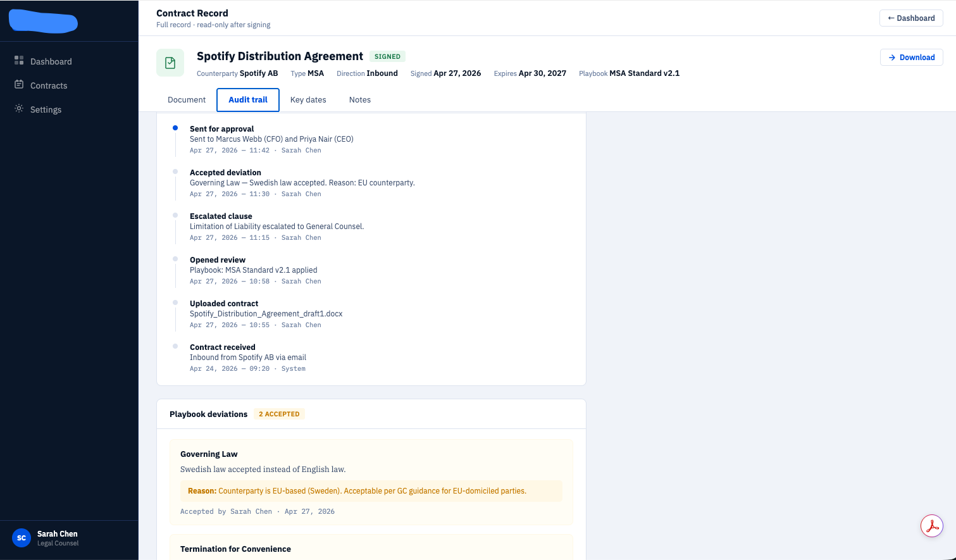Click the signed document icon beside contract title
Image resolution: width=956 pixels, height=560 pixels.
coord(170,63)
